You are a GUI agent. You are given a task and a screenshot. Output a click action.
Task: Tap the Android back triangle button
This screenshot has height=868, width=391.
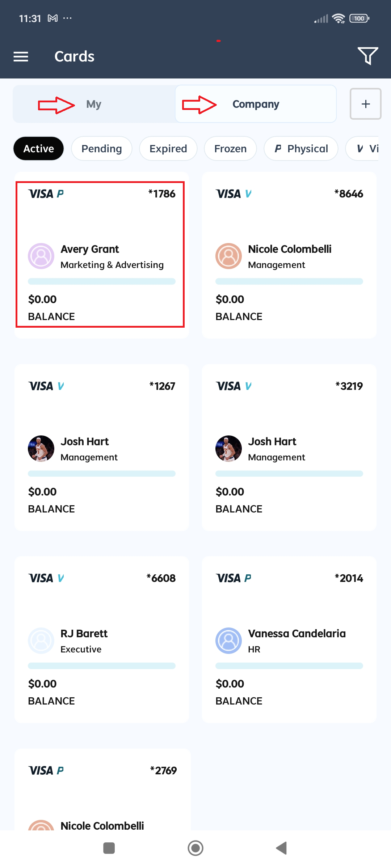pos(281,848)
